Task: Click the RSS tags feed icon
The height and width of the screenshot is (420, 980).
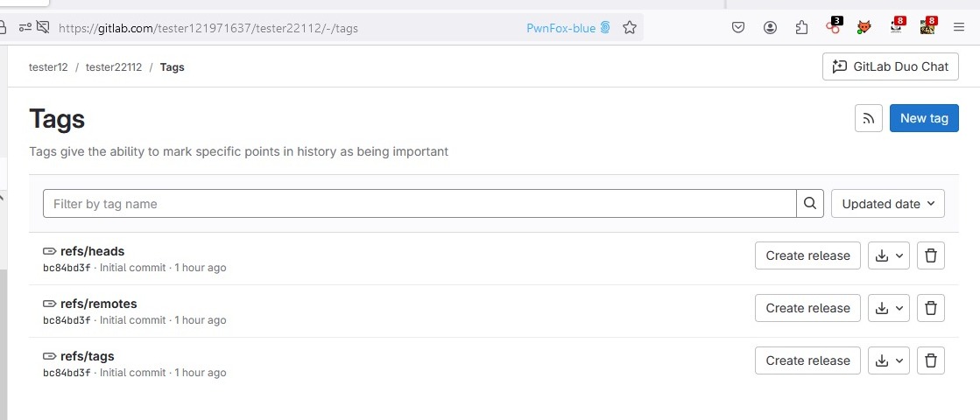Action: point(868,118)
